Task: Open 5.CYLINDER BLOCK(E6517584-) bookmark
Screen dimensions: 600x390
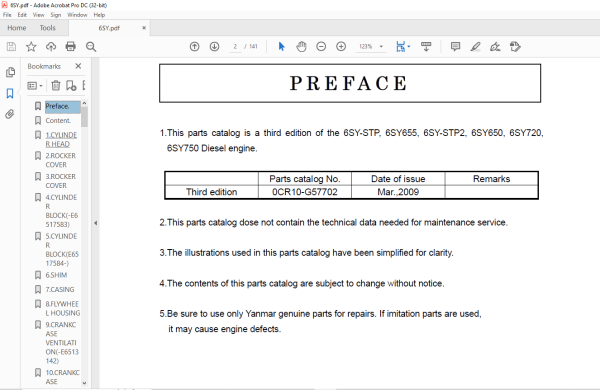Action: click(x=62, y=250)
